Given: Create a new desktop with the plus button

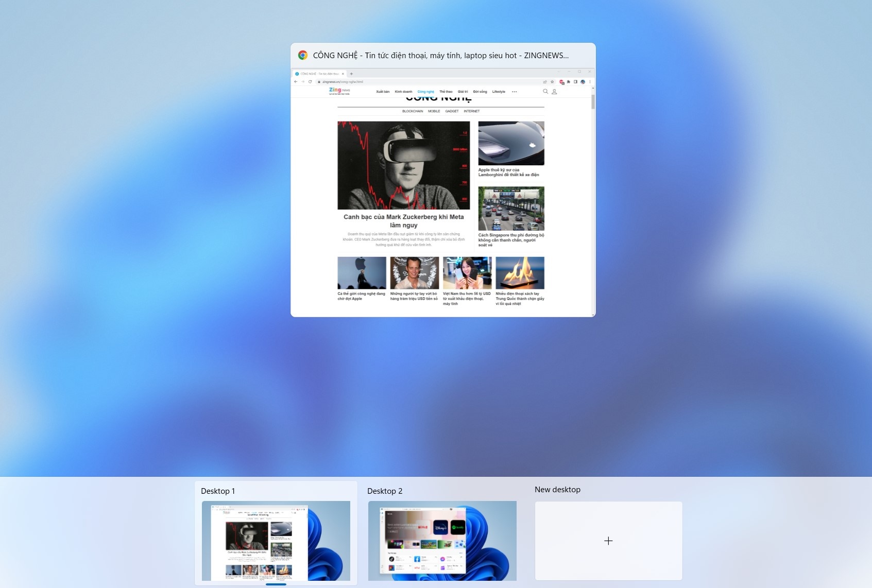Looking at the screenshot, I should pos(608,541).
